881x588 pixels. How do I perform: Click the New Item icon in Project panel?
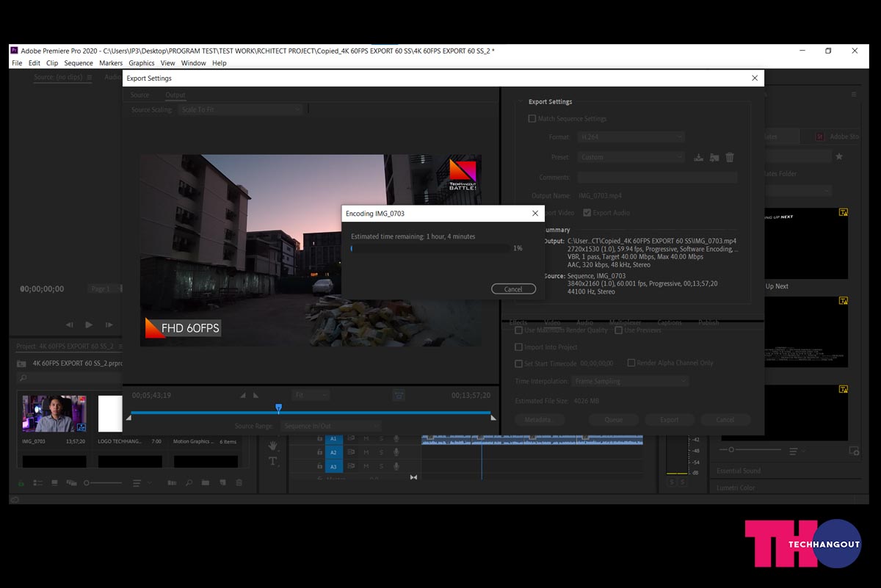pos(222,483)
